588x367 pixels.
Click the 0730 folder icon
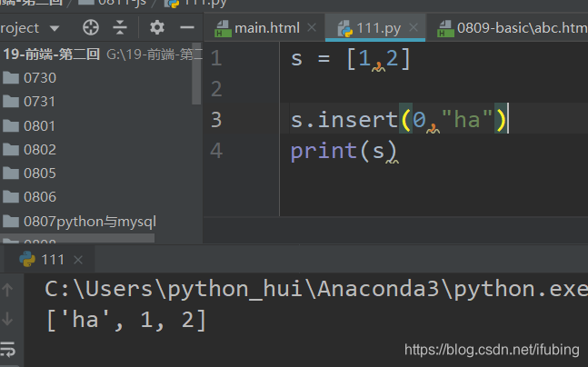tap(11, 78)
